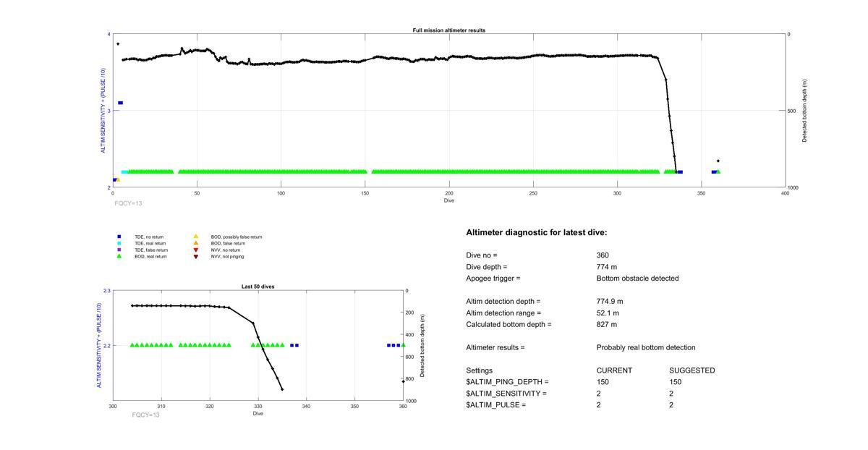Click the suggested $ALTIM_PULSE value
This screenshot has height=450, width=868.
[x=671, y=405]
